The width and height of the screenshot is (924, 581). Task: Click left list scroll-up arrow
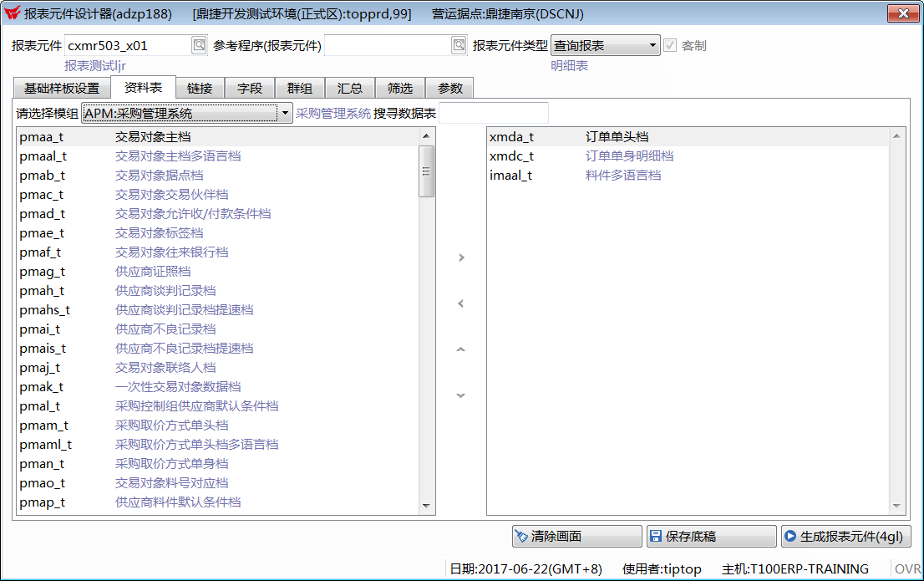pyautogui.click(x=427, y=136)
